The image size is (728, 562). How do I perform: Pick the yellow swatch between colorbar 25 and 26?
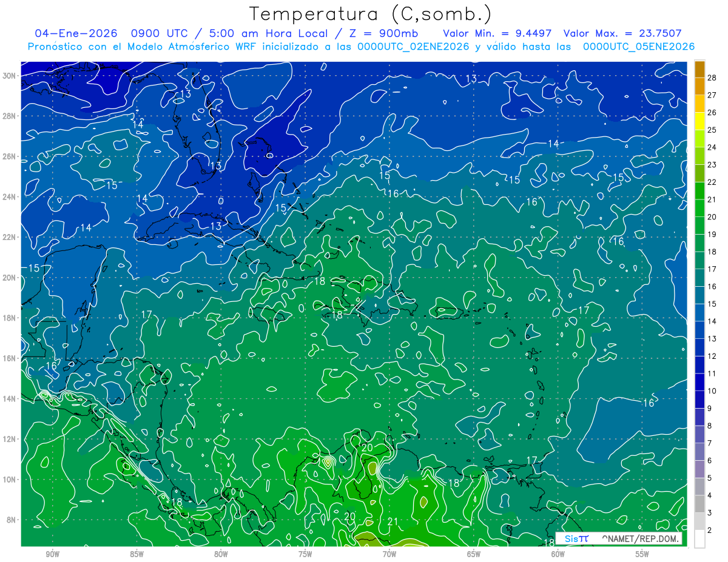(x=699, y=121)
